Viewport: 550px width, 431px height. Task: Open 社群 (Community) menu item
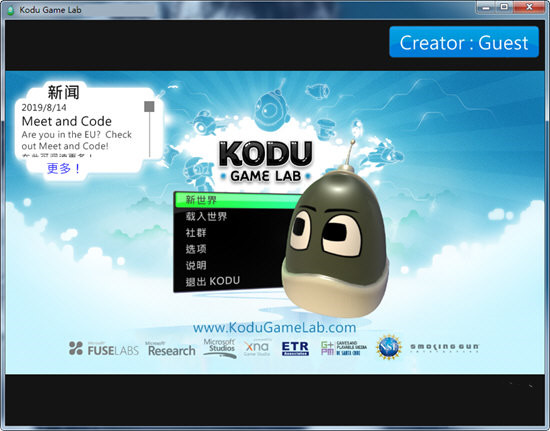(196, 233)
